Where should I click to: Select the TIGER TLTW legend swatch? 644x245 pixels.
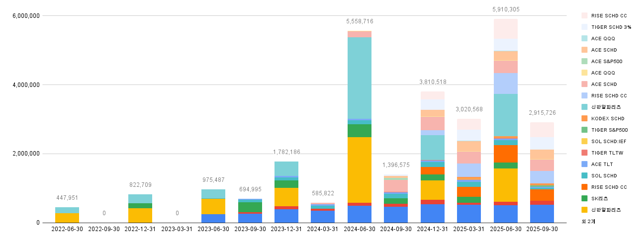pyautogui.click(x=584, y=153)
